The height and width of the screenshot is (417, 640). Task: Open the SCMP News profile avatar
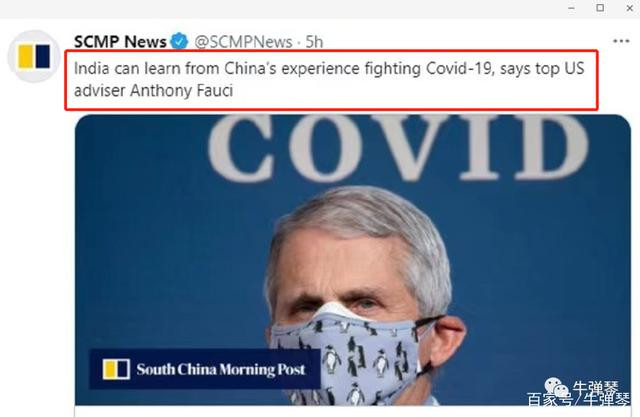34,56
